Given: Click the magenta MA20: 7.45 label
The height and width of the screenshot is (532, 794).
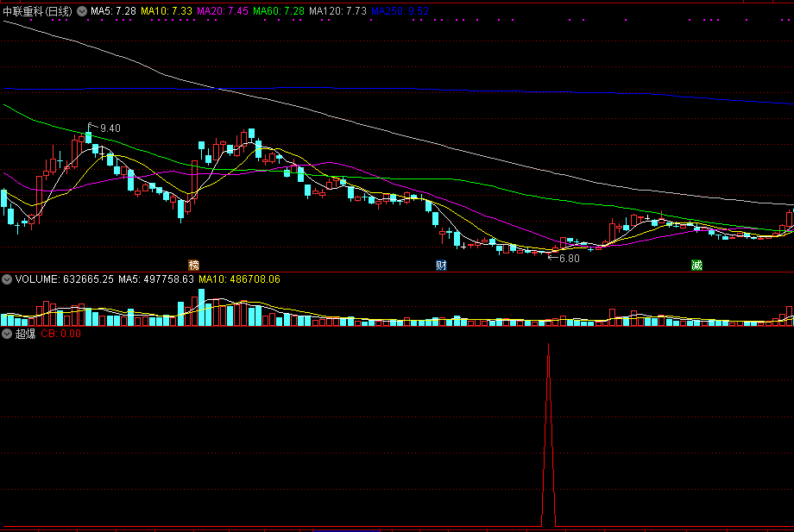Looking at the screenshot, I should point(223,11).
